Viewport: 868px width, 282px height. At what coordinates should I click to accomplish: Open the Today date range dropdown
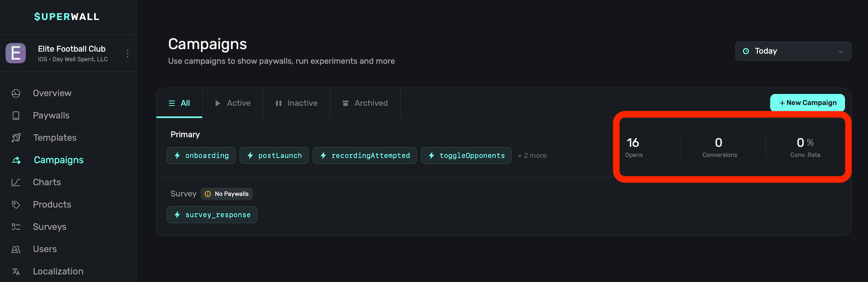792,51
